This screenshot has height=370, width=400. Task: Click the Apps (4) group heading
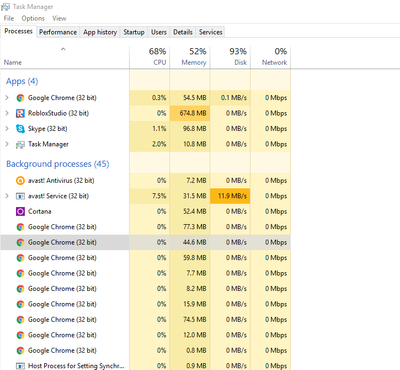22,81
